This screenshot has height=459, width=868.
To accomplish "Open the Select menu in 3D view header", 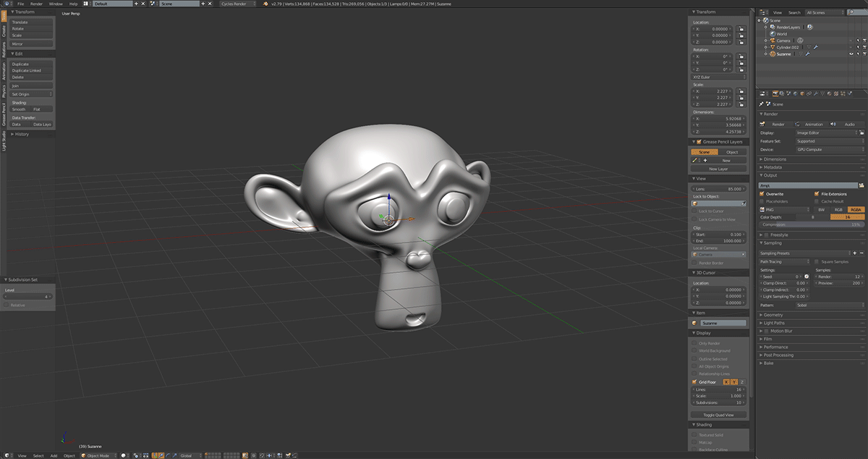I will coord(38,455).
